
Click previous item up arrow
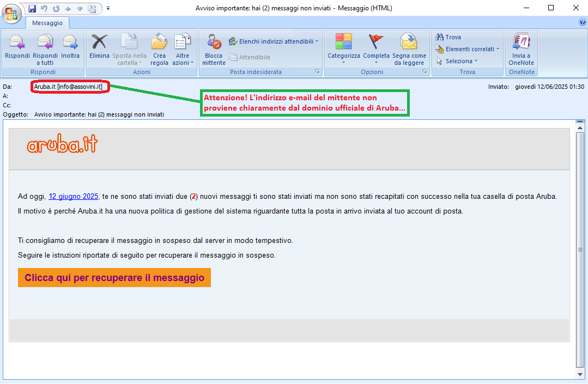[68, 8]
